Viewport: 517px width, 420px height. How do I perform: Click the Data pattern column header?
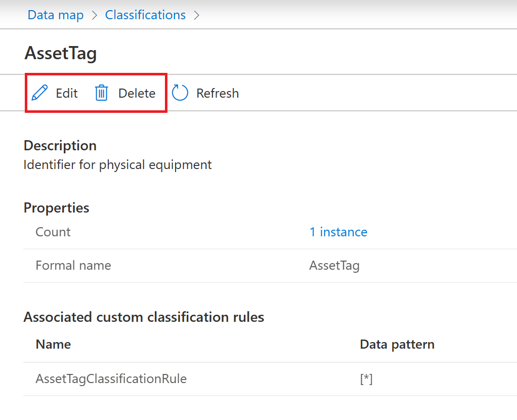pyautogui.click(x=397, y=344)
